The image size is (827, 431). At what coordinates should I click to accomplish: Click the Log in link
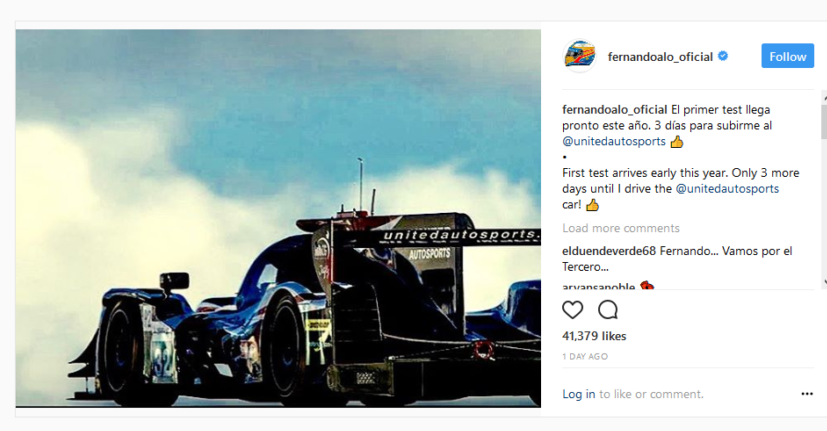pos(579,394)
